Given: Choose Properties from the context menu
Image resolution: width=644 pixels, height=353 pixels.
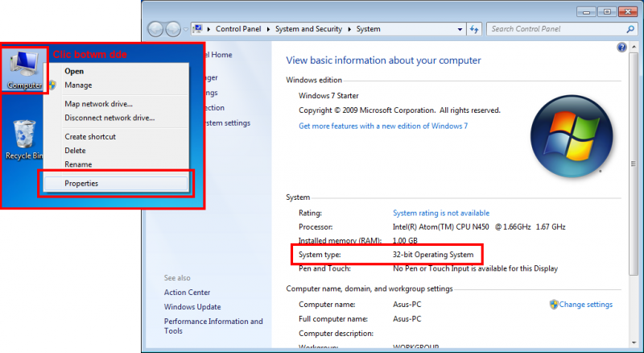Looking at the screenshot, I should [81, 183].
